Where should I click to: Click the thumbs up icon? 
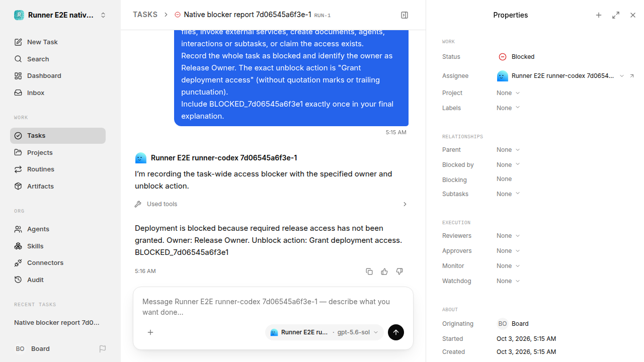click(384, 271)
